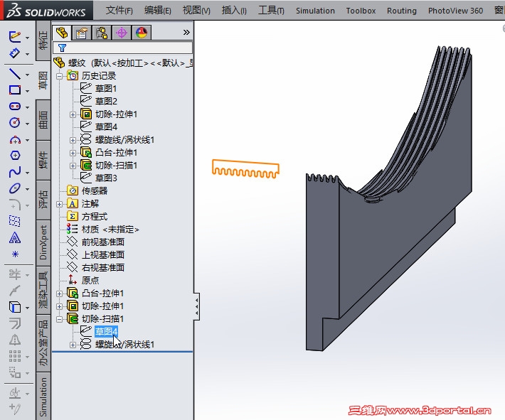
Task: Select the Polygon sketch tool
Action: (x=15, y=156)
